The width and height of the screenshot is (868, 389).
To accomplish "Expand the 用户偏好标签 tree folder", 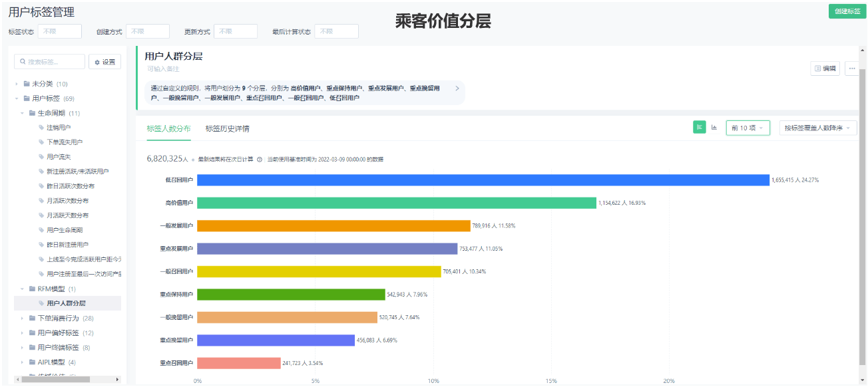I will [x=22, y=333].
